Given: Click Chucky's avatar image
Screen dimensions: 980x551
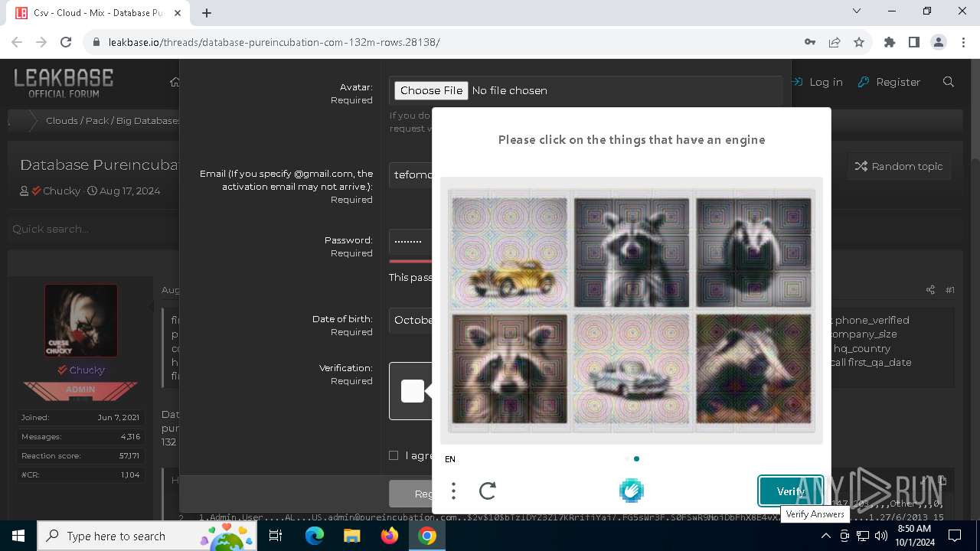Looking at the screenshot, I should 81,321.
